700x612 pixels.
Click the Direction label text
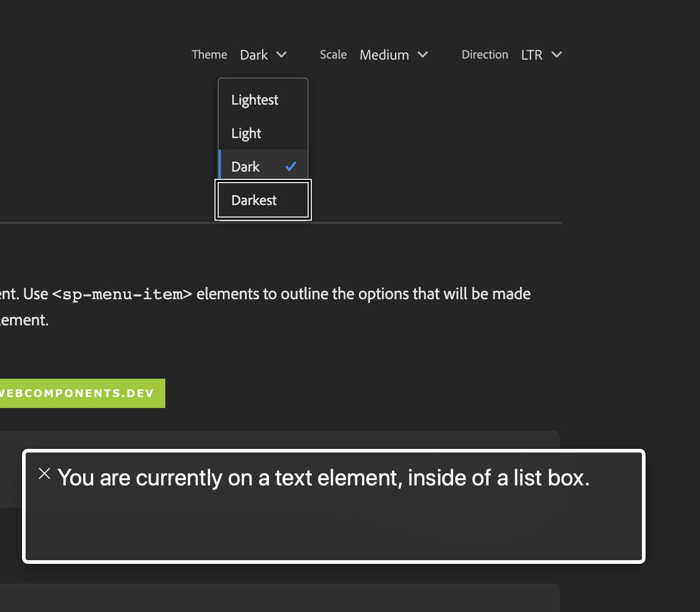point(484,54)
